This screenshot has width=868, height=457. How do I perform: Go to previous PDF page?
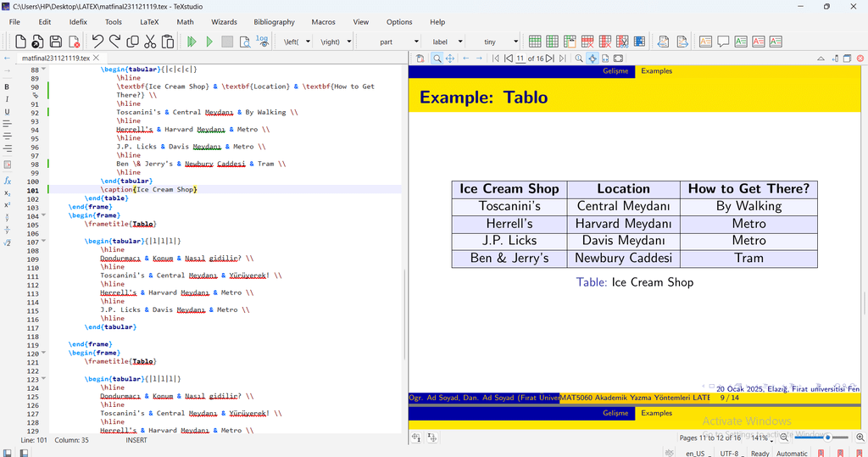click(509, 59)
